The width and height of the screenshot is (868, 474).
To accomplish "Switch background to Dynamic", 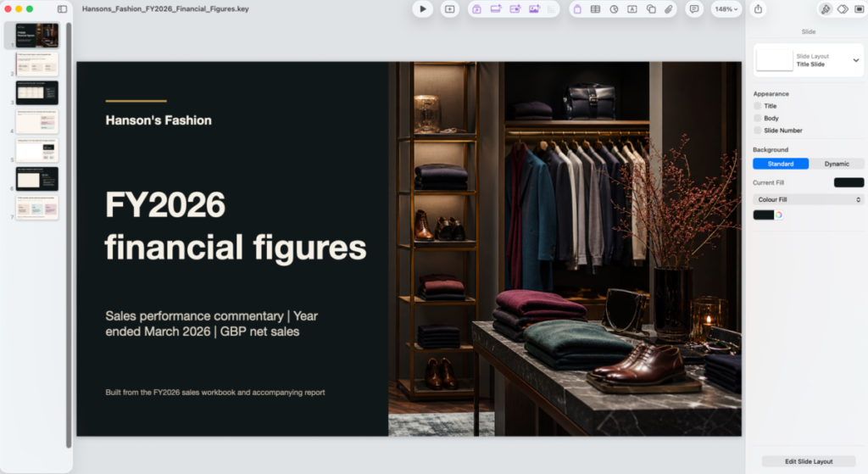I will pos(837,164).
